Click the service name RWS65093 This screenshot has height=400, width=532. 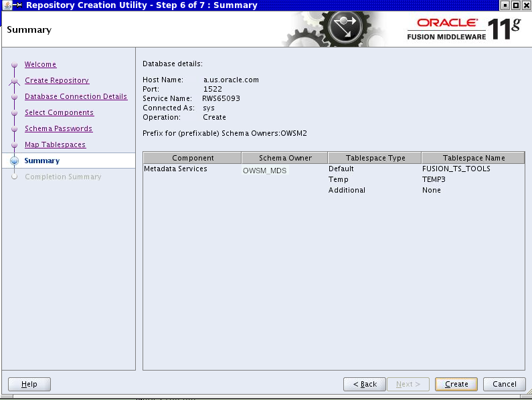[221, 98]
